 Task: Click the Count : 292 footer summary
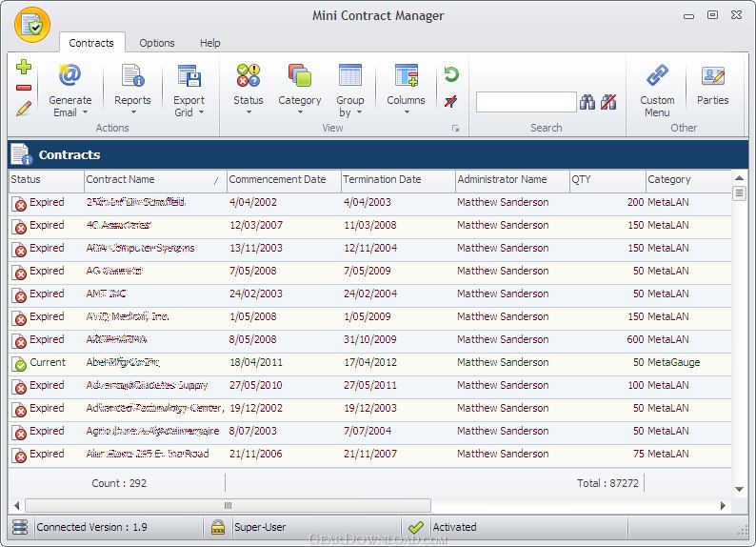point(119,483)
